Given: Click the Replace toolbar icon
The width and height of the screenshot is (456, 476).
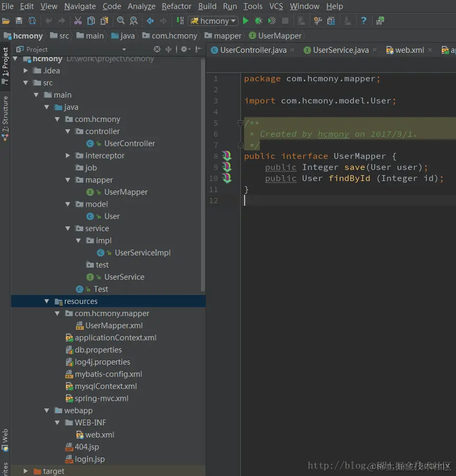Looking at the screenshot, I should (134, 21).
